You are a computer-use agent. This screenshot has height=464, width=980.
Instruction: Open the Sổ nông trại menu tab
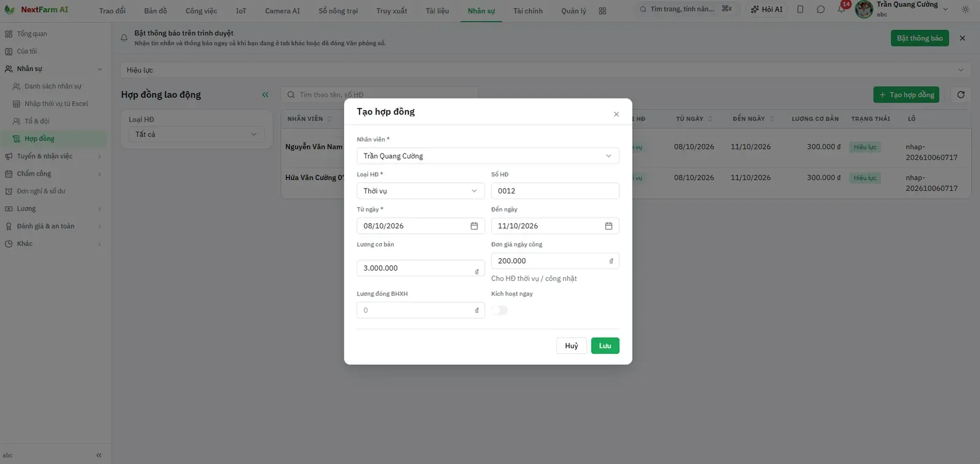(x=338, y=11)
